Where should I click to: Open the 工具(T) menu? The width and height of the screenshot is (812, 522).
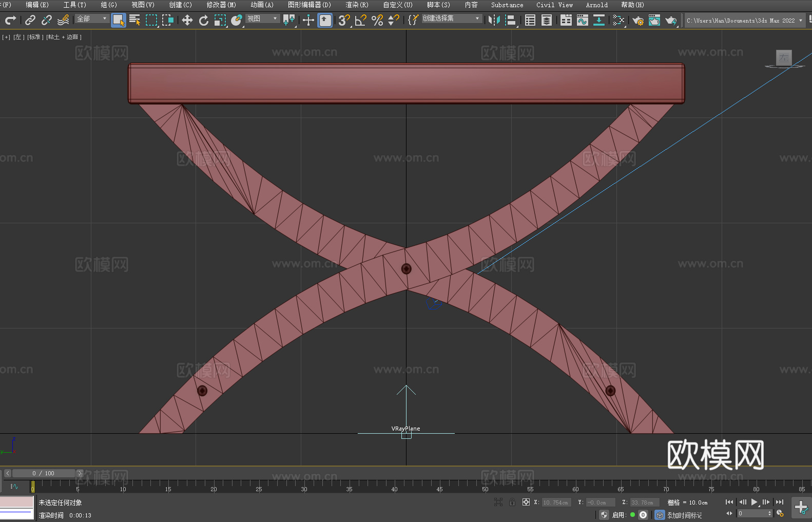coord(74,5)
